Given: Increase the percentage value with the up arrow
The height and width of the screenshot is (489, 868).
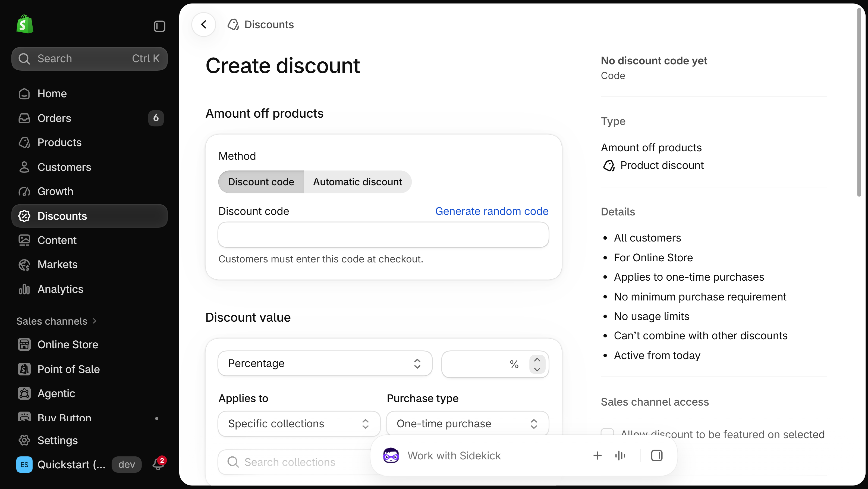Looking at the screenshot, I should click(537, 360).
